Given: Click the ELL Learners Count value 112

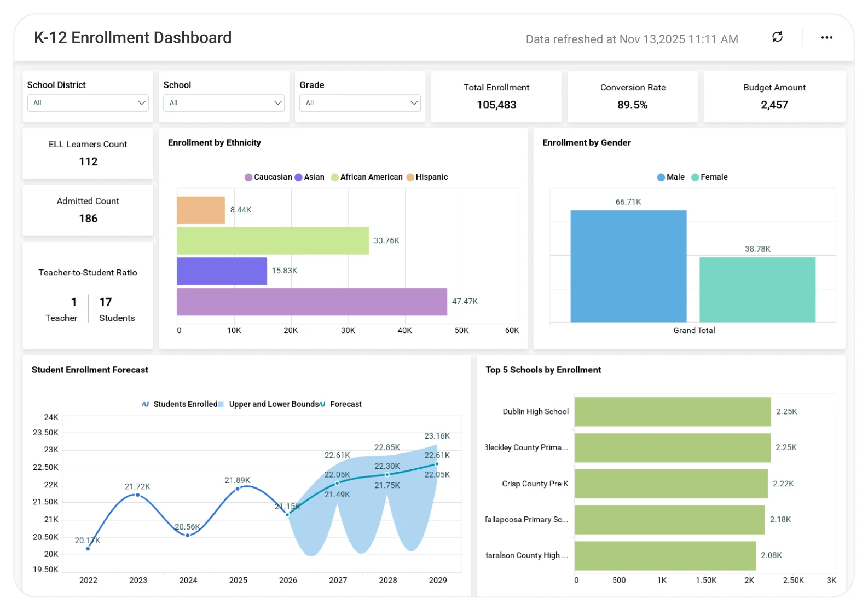Looking at the screenshot, I should point(88,162).
